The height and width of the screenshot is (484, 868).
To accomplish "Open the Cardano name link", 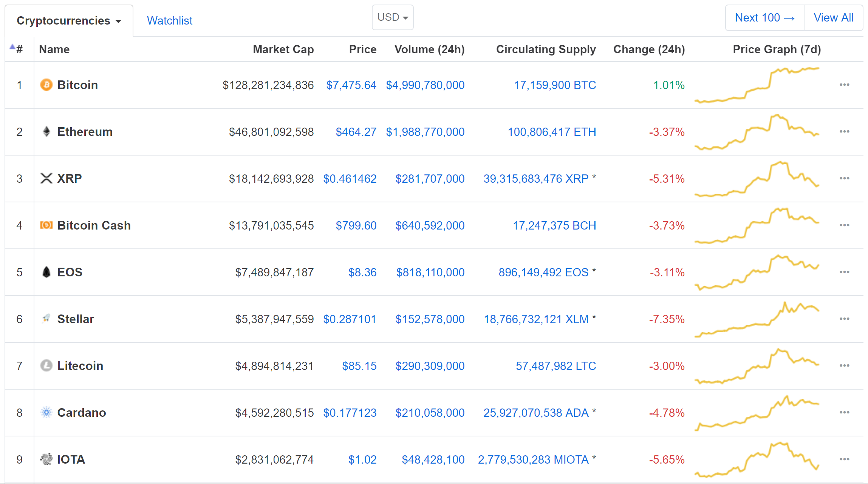I will pyautogui.click(x=82, y=413).
